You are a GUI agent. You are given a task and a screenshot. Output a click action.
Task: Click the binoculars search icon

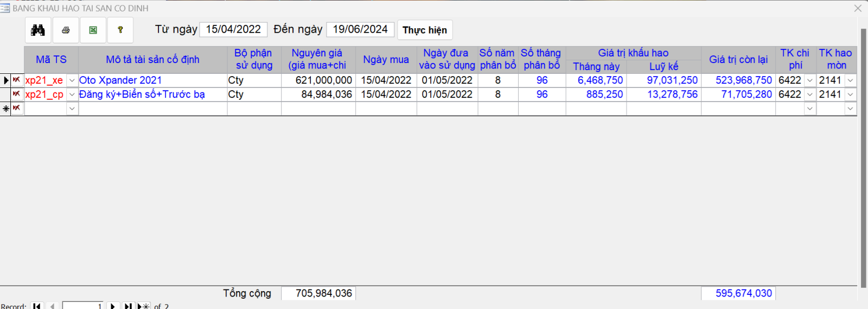click(x=38, y=30)
